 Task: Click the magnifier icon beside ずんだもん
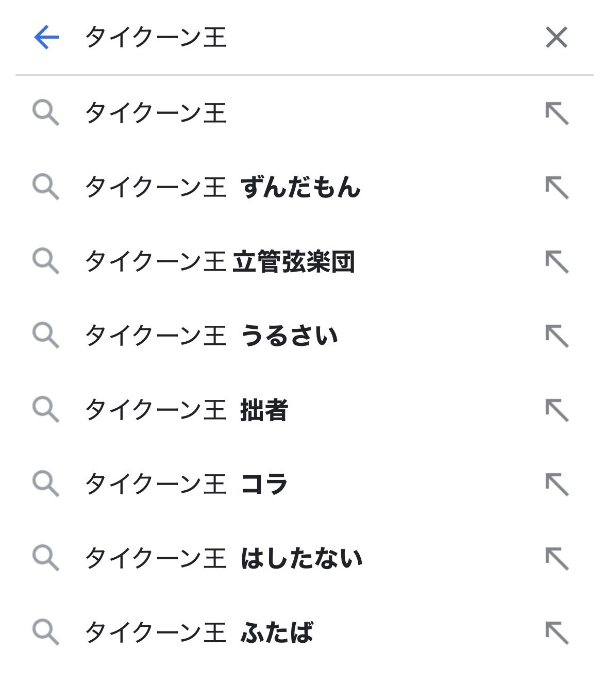tap(46, 187)
